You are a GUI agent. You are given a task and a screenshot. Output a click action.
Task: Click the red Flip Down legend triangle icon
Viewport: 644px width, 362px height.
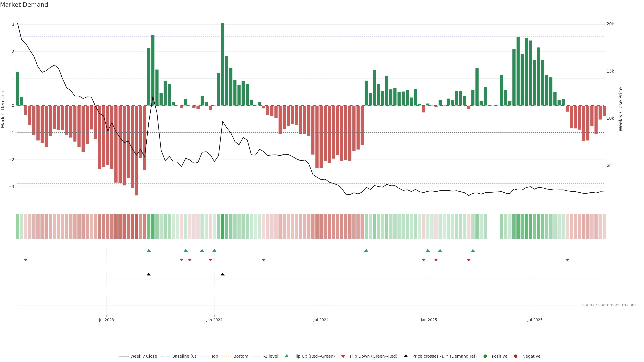coord(343,356)
